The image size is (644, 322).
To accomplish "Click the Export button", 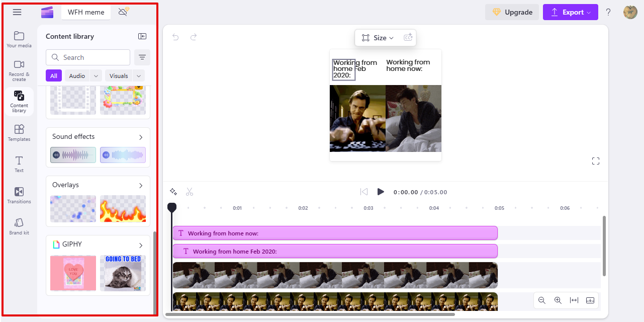I will [x=570, y=12].
